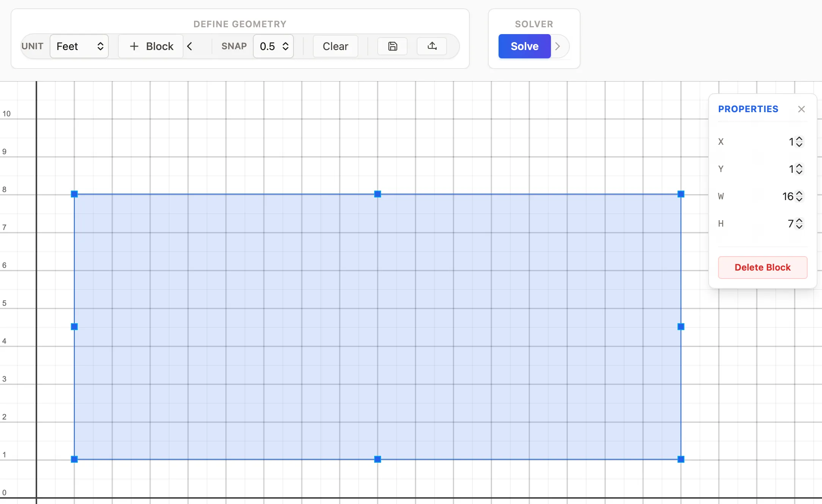Open the Feet unit dropdown
Viewport: 822px width, 504px height.
click(x=79, y=46)
